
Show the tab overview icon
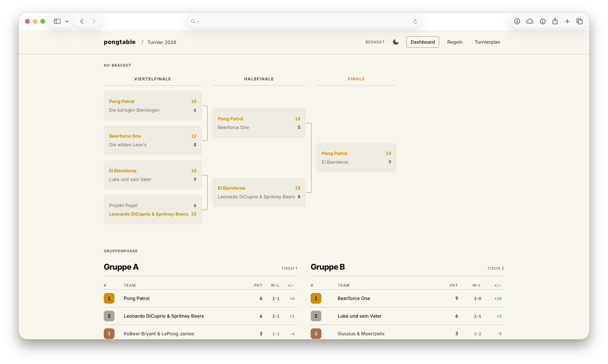coord(579,21)
